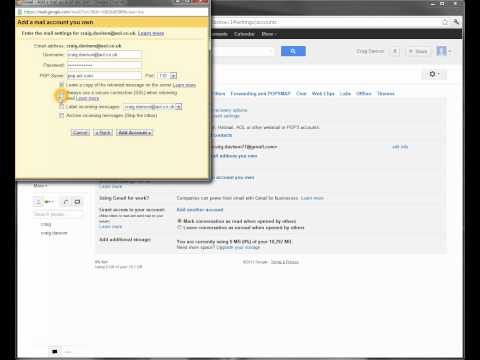Screen dimensions: 480x360
Task: Bookmark page with the star icon
Action: click(445, 22)
